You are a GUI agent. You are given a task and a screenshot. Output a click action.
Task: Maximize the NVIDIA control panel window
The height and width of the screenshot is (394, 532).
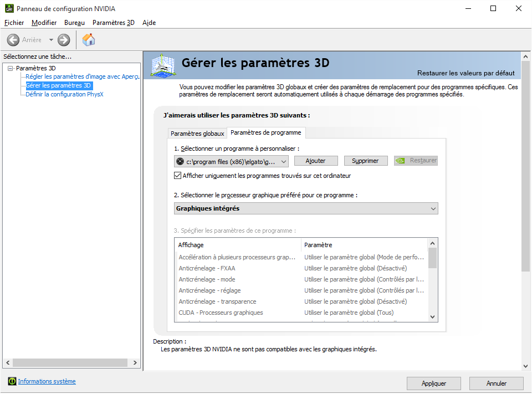click(493, 8)
